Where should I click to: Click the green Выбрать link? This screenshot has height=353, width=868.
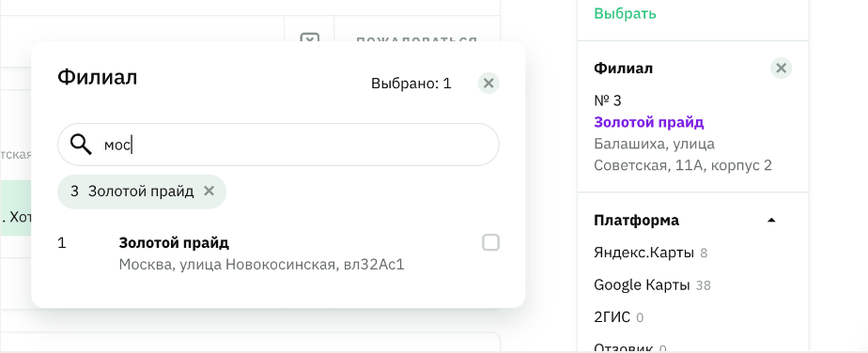625,13
